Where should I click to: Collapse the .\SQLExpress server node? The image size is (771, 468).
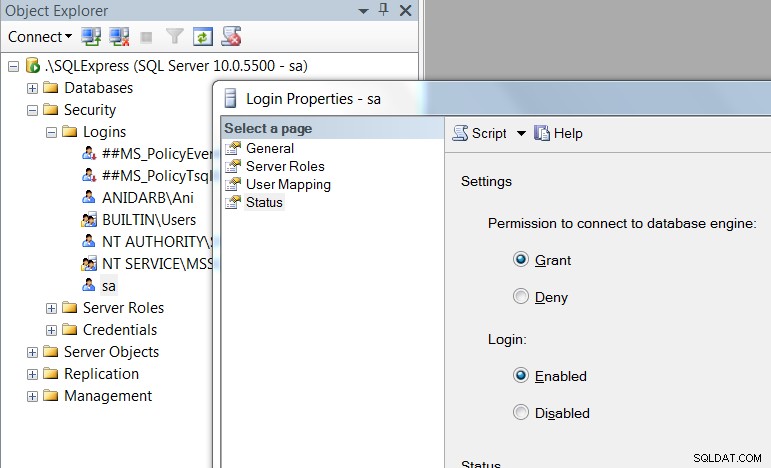[13, 66]
